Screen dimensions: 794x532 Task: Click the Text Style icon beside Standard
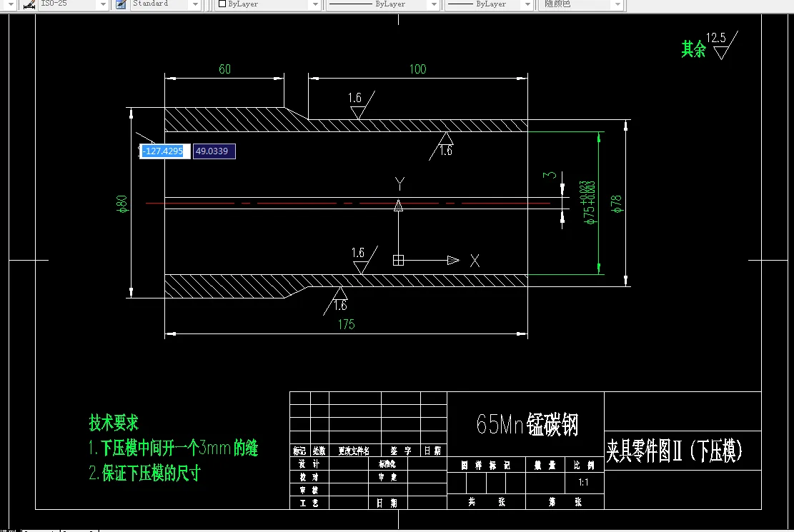coord(120,6)
